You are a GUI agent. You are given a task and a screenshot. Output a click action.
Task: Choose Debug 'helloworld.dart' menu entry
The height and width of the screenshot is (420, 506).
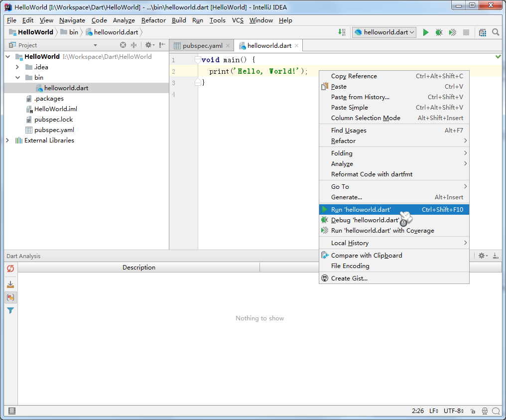394,220
